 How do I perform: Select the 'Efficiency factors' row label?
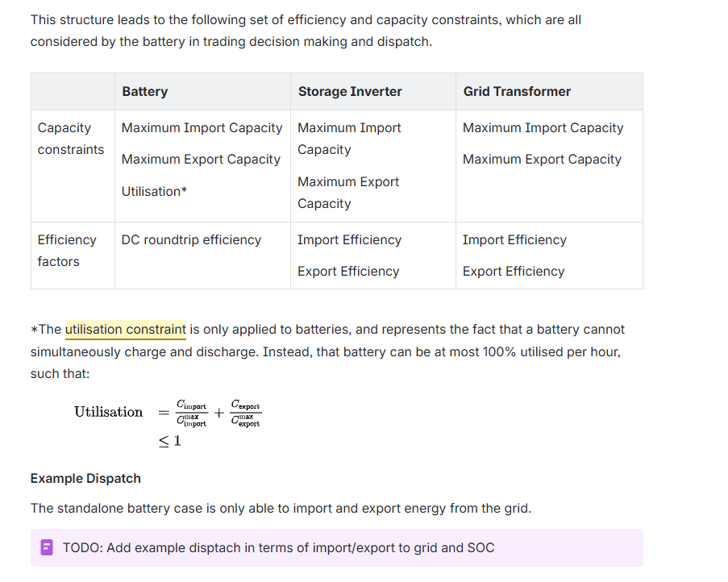pos(67,251)
